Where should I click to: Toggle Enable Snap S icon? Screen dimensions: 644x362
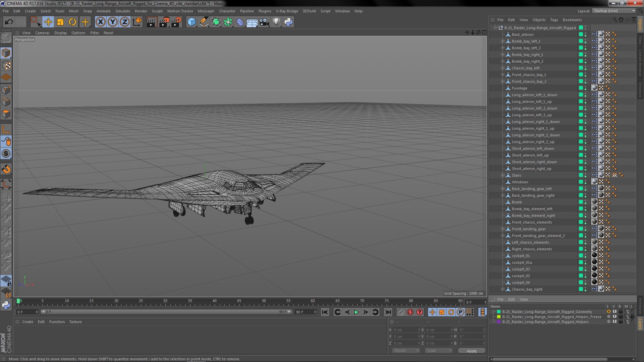pos(6,154)
